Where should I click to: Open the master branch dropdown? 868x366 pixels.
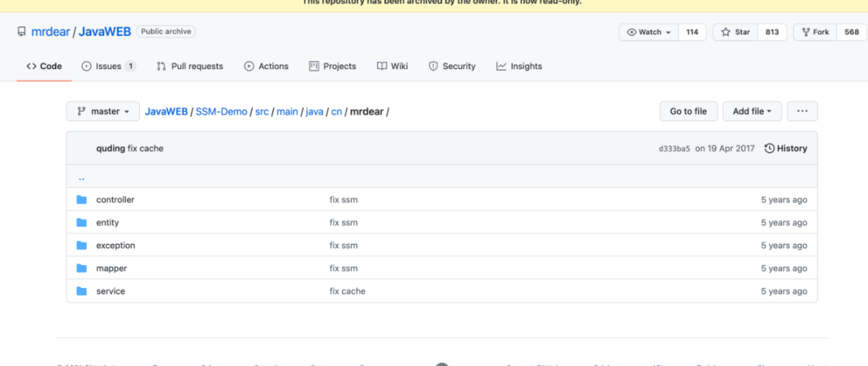[102, 111]
